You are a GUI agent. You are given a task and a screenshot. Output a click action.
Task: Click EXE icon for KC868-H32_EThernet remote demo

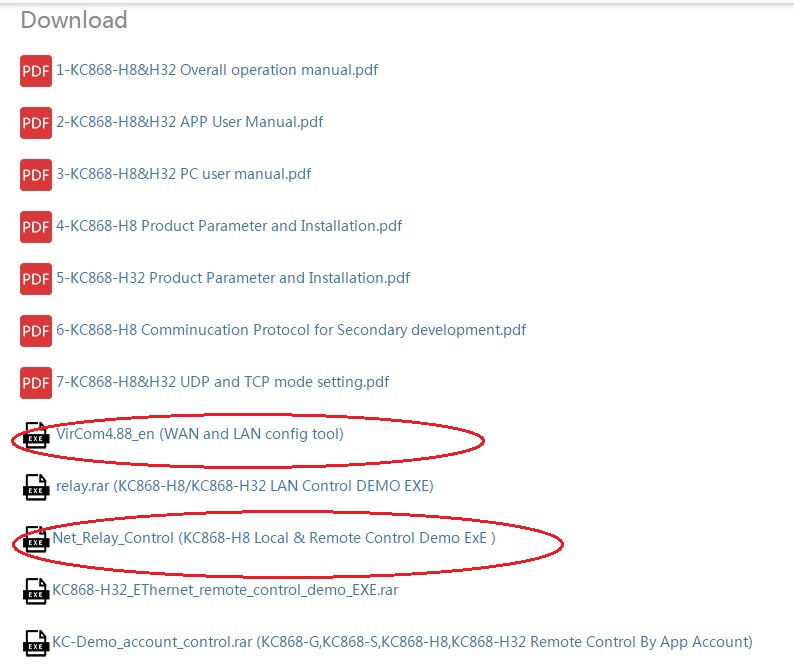coord(36,591)
